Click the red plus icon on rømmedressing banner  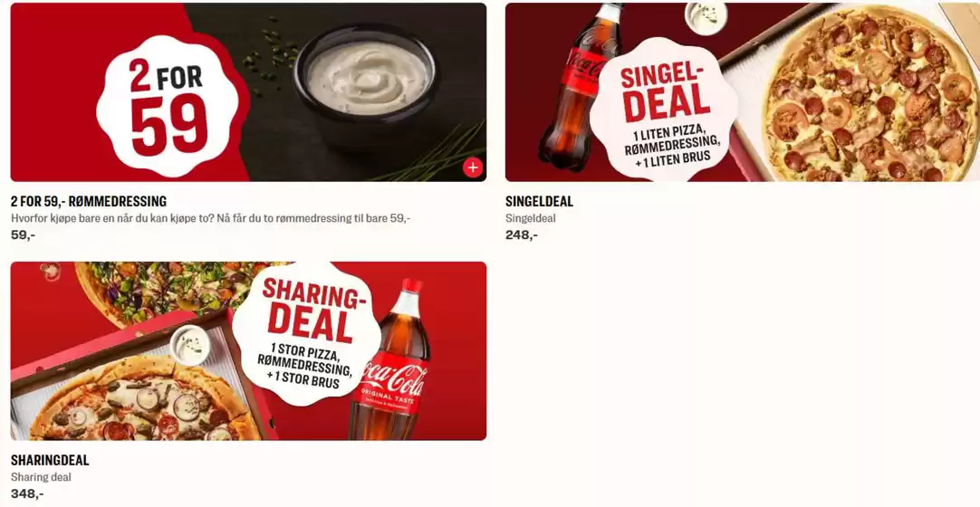coord(473,167)
